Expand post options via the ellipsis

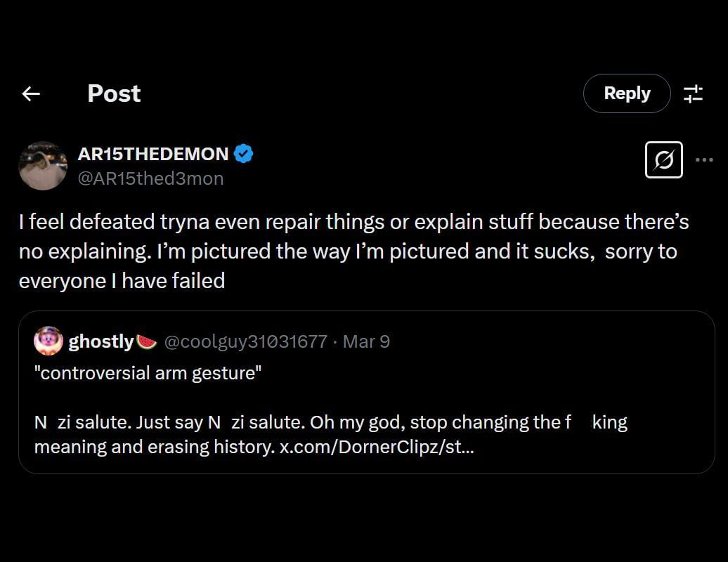click(x=705, y=159)
